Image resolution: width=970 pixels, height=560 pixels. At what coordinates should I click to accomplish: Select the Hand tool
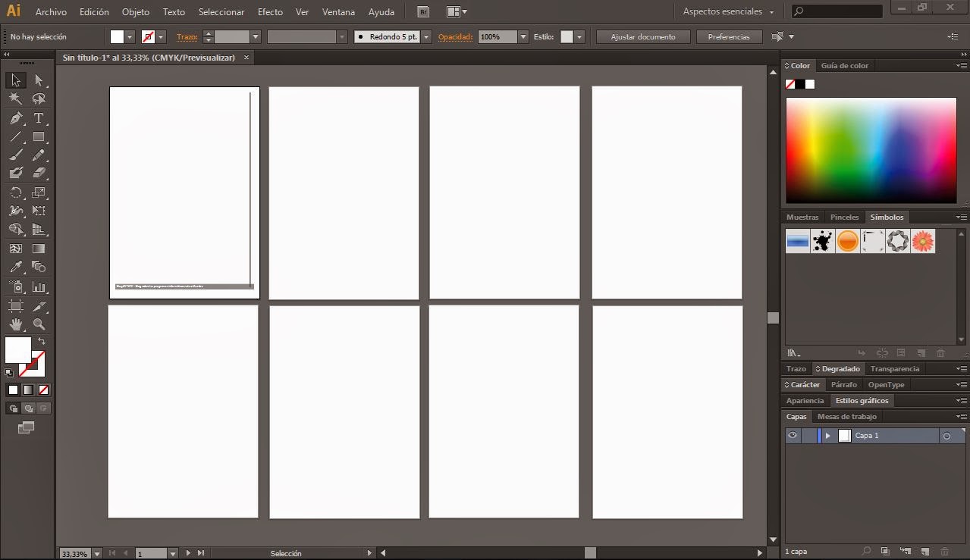[15, 324]
